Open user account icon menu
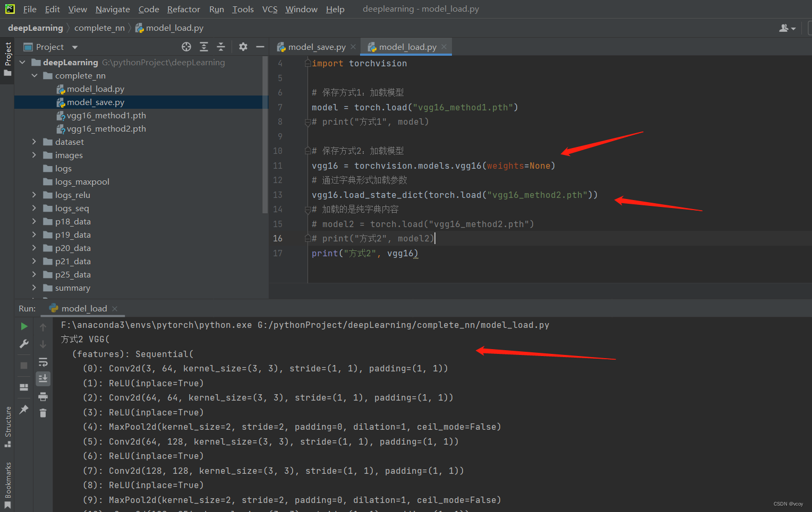This screenshot has width=812, height=512. tap(787, 28)
